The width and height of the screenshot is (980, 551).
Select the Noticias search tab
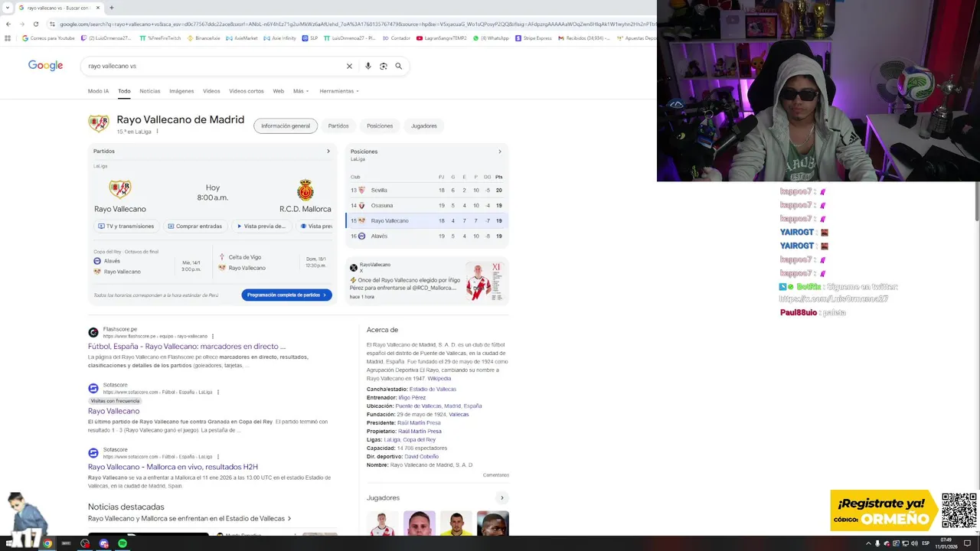click(x=150, y=91)
